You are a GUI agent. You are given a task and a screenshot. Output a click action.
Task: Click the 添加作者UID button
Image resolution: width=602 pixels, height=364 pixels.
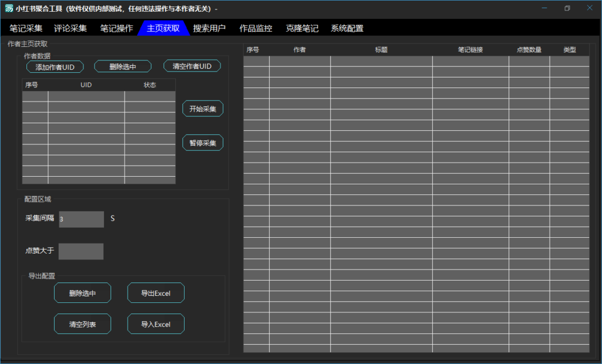(55, 67)
